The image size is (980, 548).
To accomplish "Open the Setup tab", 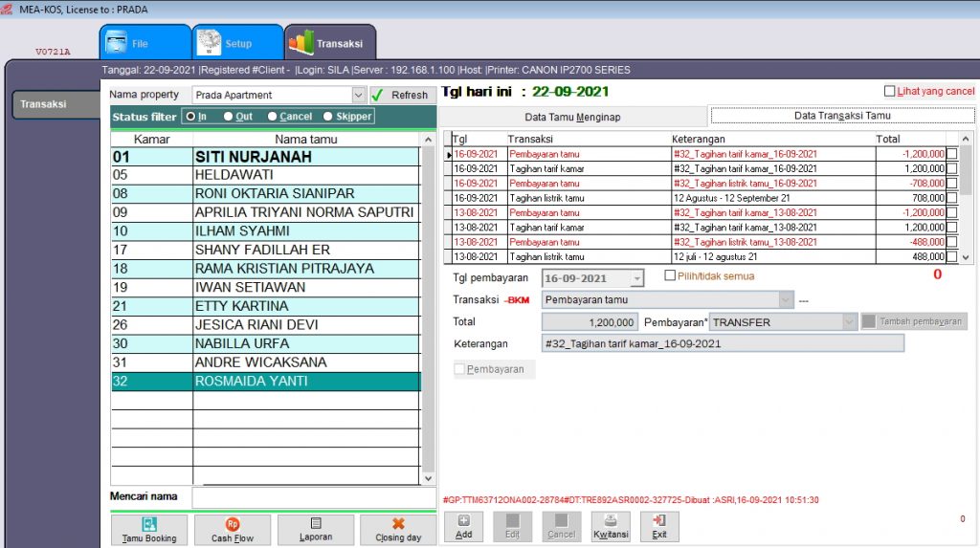I will pyautogui.click(x=238, y=43).
